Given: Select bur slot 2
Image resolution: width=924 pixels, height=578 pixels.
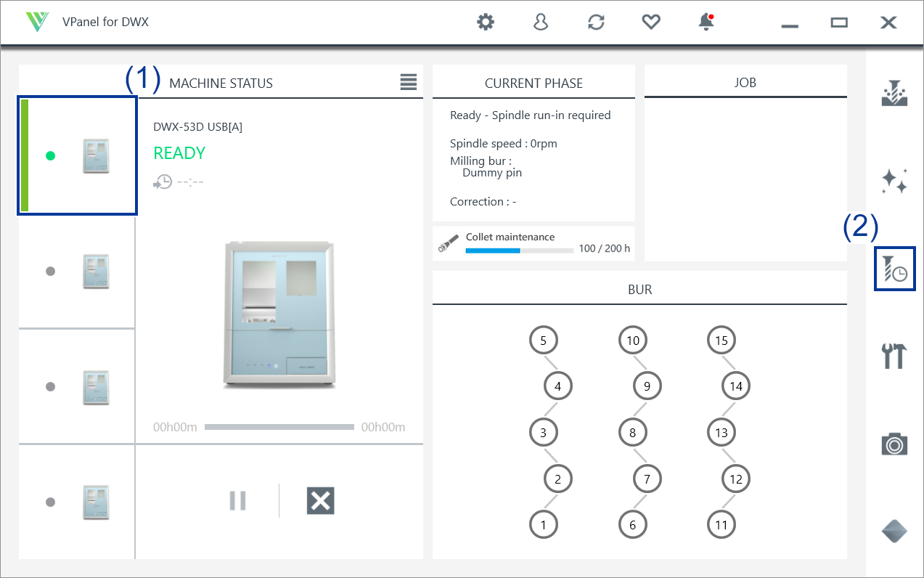Looking at the screenshot, I should (558, 479).
